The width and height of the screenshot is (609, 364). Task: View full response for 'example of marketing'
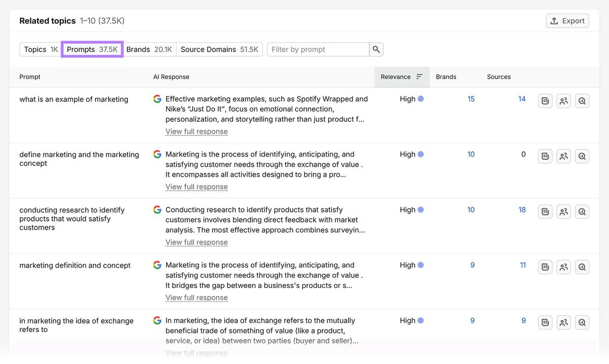(x=196, y=131)
